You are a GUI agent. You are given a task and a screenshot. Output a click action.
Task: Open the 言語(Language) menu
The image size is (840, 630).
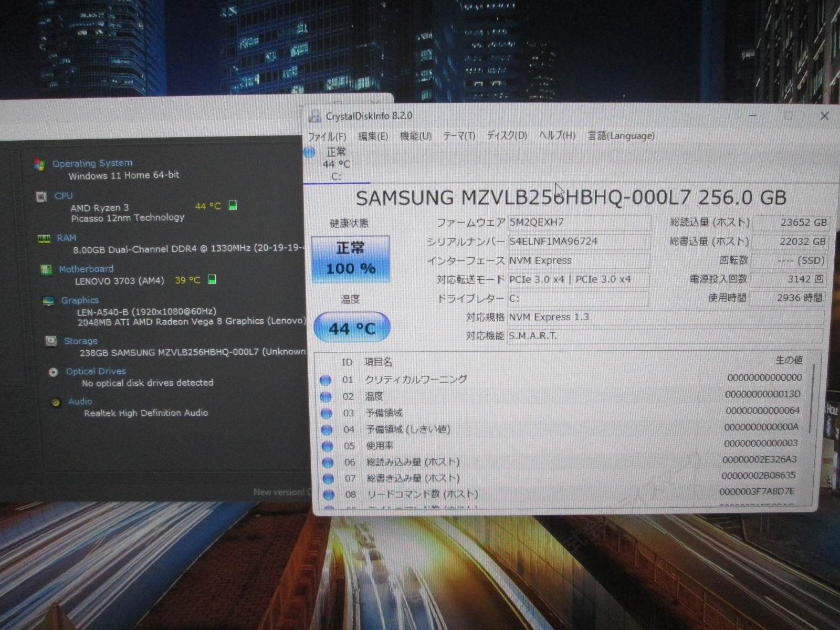[x=621, y=135]
